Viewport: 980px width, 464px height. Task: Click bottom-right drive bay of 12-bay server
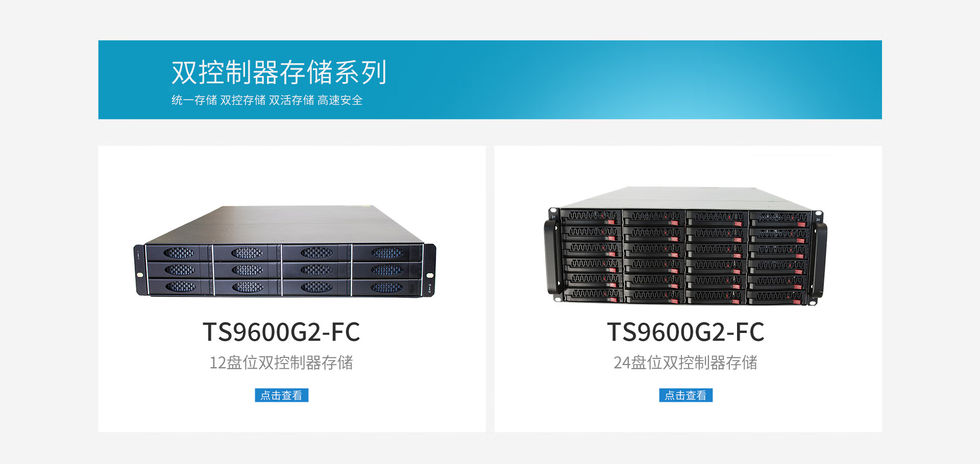[x=387, y=288]
